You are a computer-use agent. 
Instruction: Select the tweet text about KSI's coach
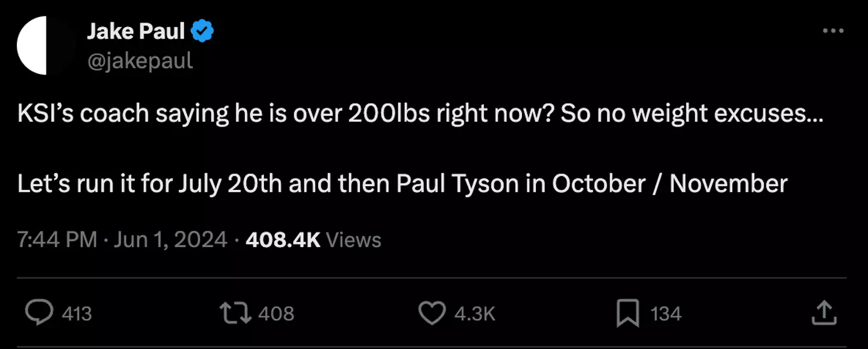pos(422,112)
